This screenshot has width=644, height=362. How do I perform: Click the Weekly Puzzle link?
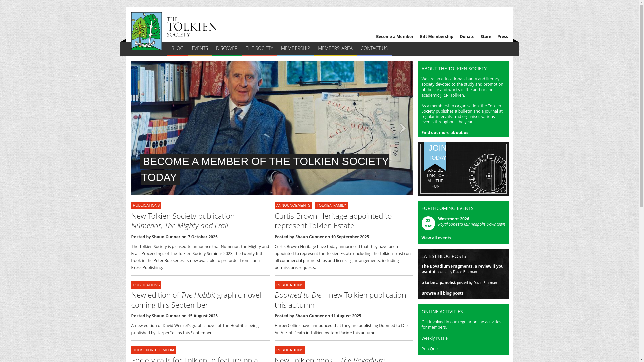tap(434, 338)
